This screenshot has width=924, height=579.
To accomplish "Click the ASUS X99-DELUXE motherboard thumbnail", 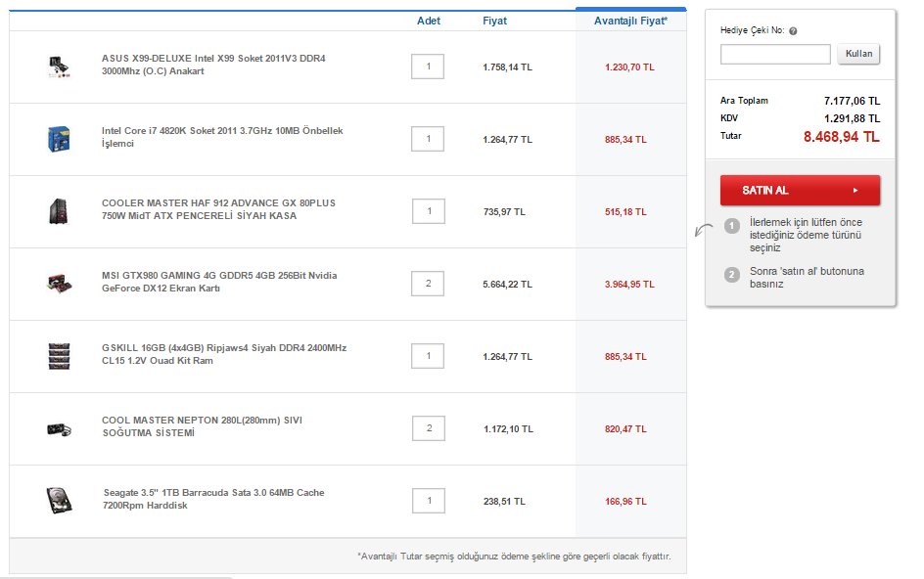I will point(59,67).
